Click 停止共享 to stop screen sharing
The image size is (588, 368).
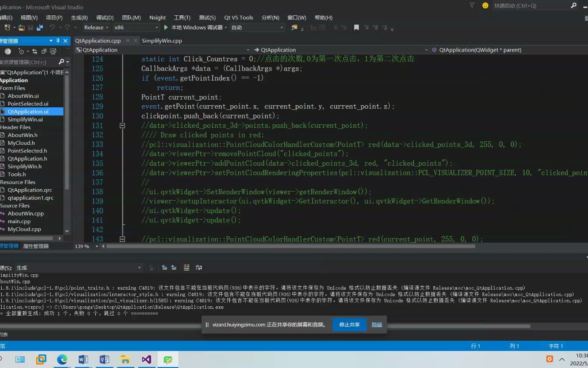click(x=349, y=325)
